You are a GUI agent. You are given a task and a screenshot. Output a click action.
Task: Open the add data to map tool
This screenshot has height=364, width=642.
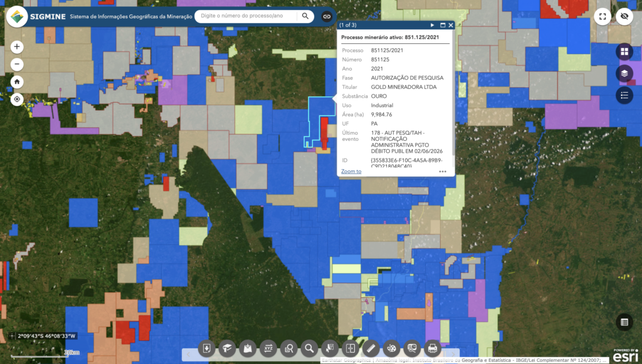pyautogui.click(x=248, y=348)
